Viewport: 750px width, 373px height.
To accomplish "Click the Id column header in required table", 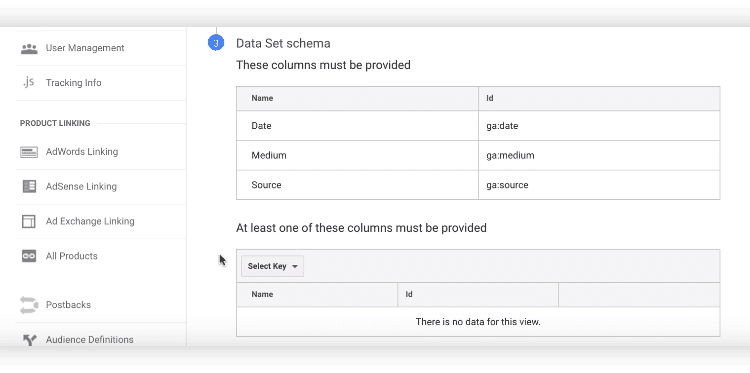I will pyautogui.click(x=599, y=99).
